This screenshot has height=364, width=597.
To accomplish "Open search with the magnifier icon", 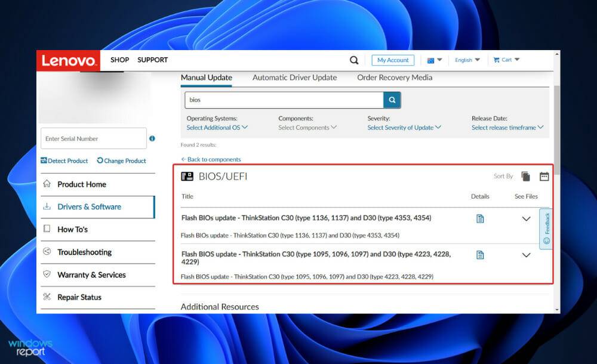I will click(x=353, y=60).
